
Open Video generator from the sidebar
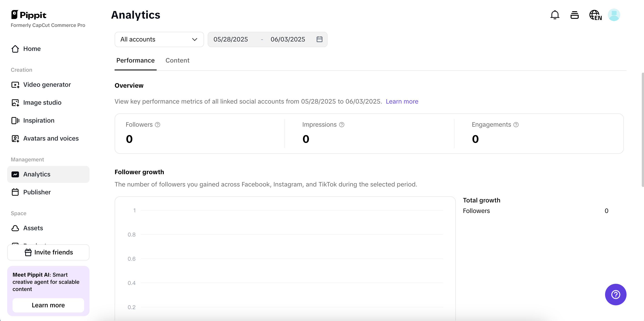click(47, 85)
